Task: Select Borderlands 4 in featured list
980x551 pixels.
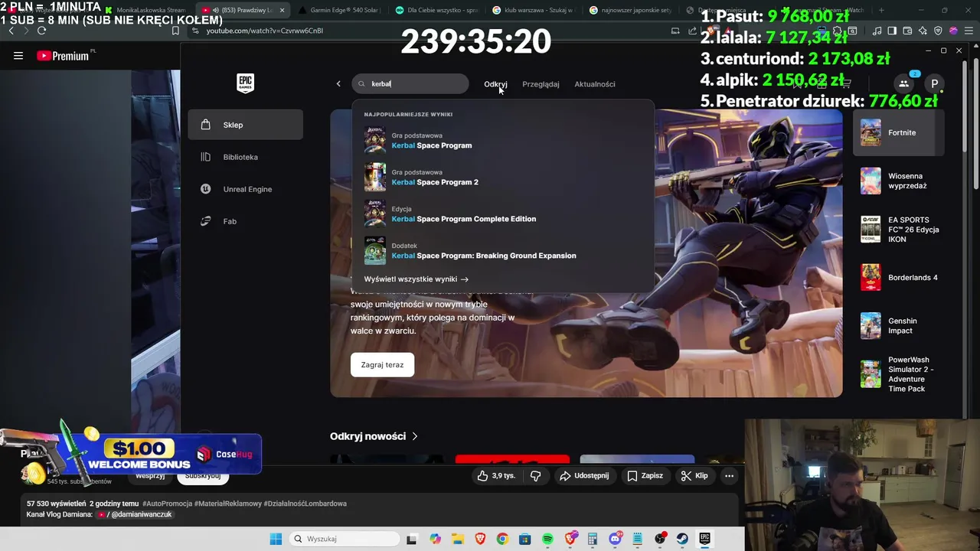Action: pos(899,278)
